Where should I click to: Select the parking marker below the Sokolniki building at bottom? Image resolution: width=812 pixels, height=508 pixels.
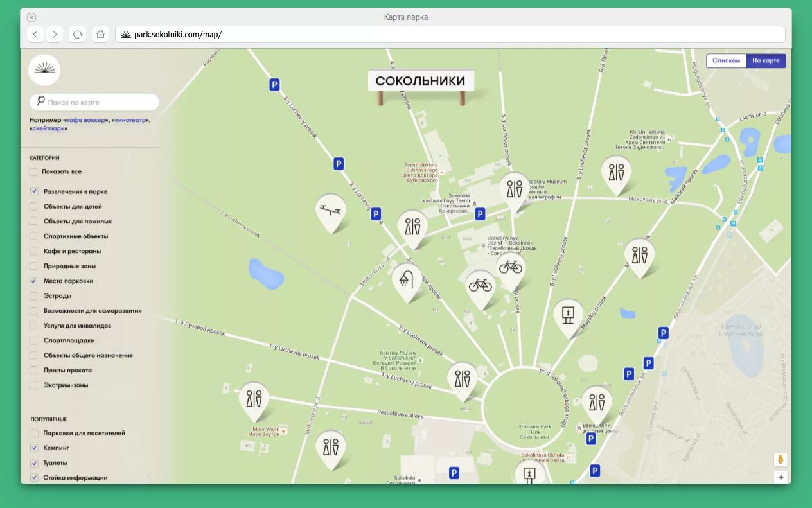454,473
